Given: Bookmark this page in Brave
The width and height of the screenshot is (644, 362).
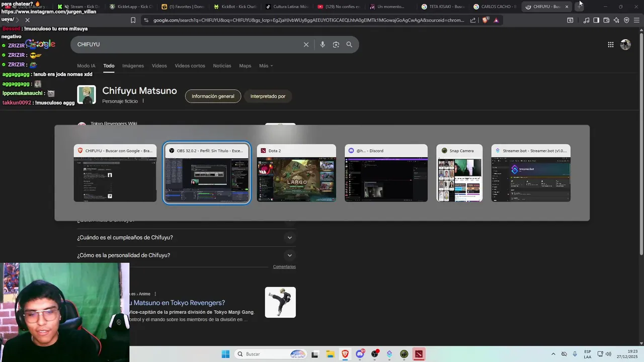Looking at the screenshot, I should pyautogui.click(x=133, y=20).
